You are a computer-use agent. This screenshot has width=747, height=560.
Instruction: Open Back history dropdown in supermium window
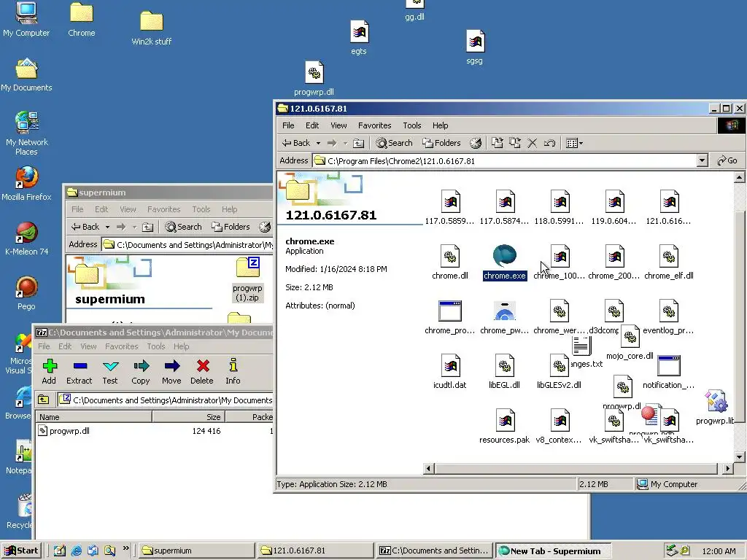[x=108, y=227]
